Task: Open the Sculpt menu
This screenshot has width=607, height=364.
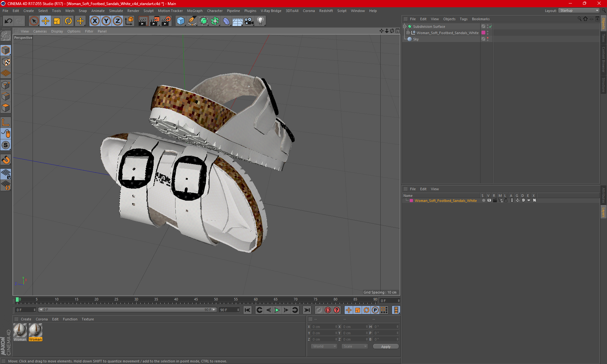Action: coord(148,11)
